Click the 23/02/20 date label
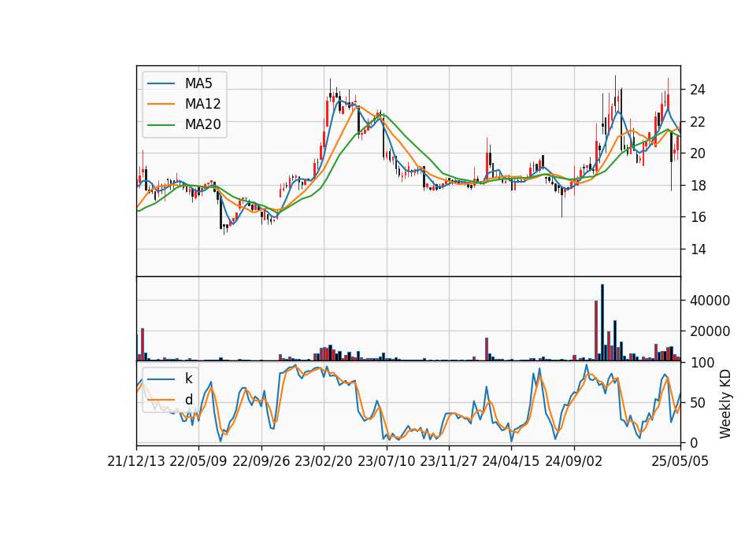The width and height of the screenshot is (756, 543). [x=324, y=462]
